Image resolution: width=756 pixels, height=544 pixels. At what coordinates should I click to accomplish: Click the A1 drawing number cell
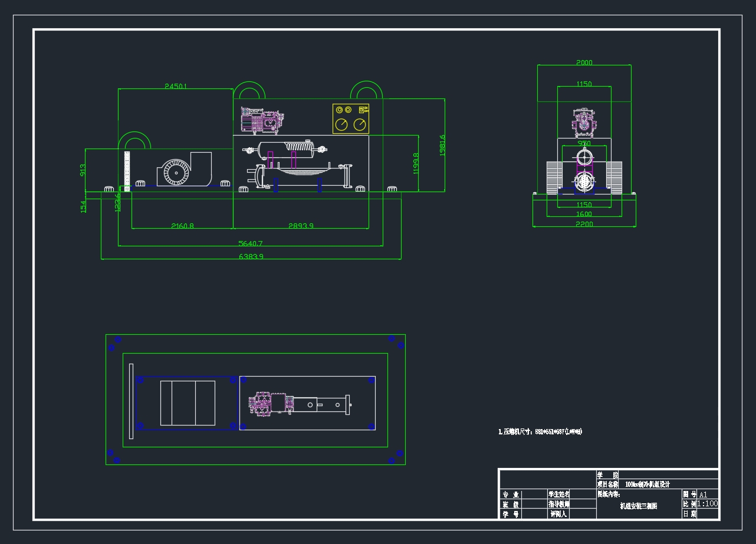pyautogui.click(x=703, y=494)
